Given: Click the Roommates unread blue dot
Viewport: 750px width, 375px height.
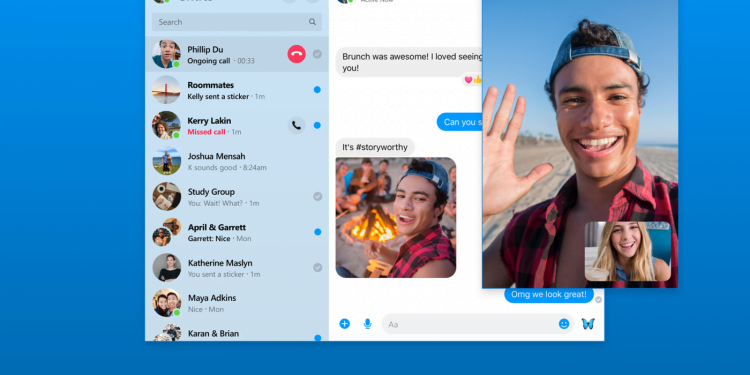Looking at the screenshot, I should [317, 89].
